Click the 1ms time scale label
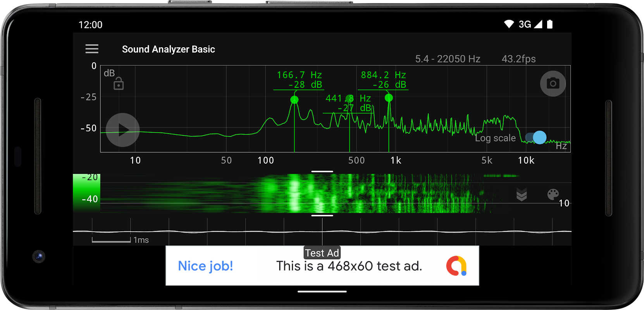The image size is (644, 310). point(141,240)
